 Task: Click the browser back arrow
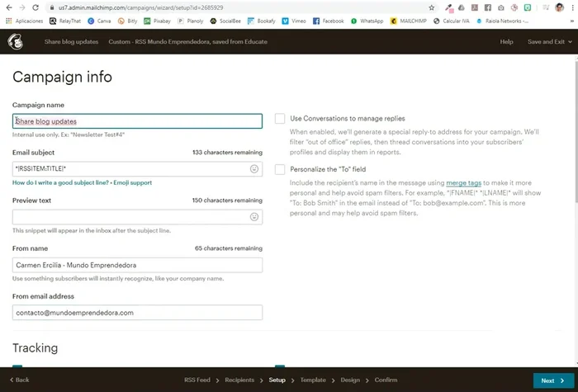9,7
